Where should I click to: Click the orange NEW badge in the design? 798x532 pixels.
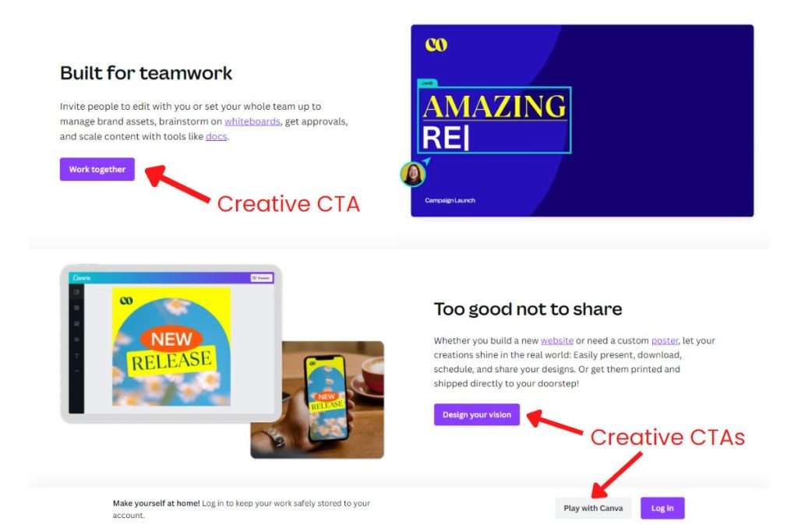coord(171,339)
